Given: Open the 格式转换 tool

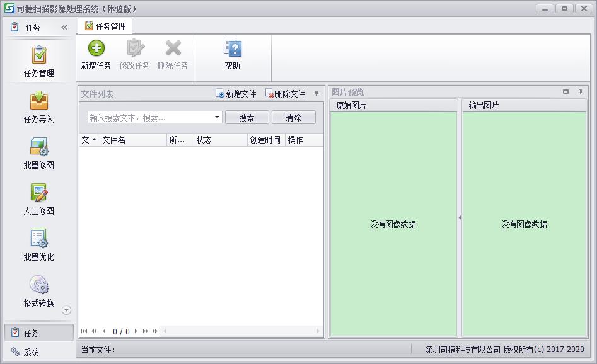Looking at the screenshot, I should (39, 291).
